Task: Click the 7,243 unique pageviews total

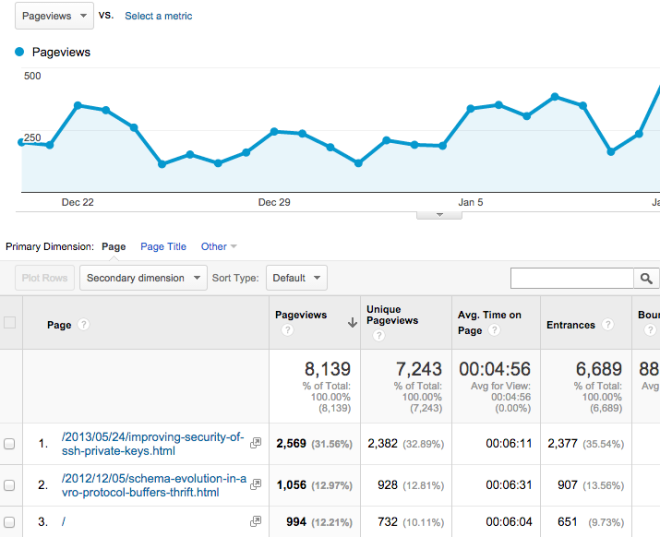Action: 419,369
